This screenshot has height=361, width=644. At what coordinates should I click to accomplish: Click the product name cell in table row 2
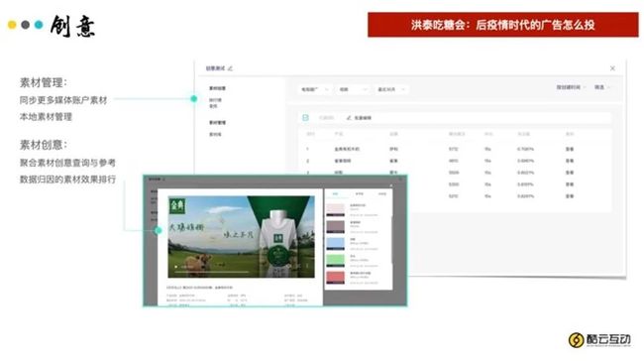(x=343, y=161)
